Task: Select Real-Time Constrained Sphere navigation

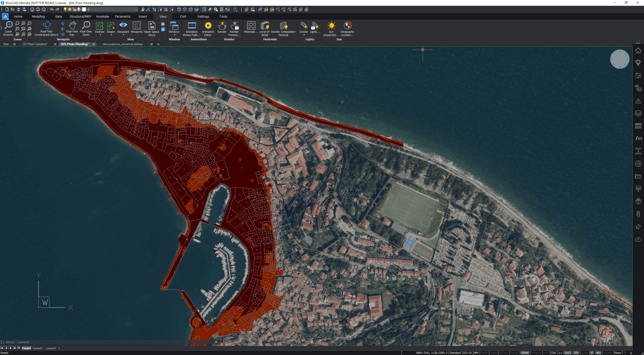Action: [x=46, y=27]
